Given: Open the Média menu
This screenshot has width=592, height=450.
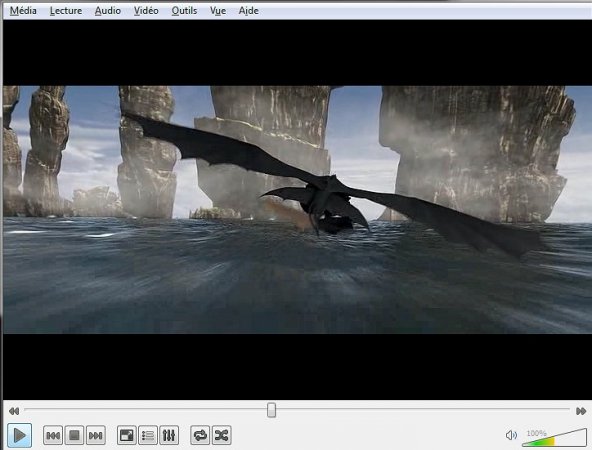Looking at the screenshot, I should [23, 11].
